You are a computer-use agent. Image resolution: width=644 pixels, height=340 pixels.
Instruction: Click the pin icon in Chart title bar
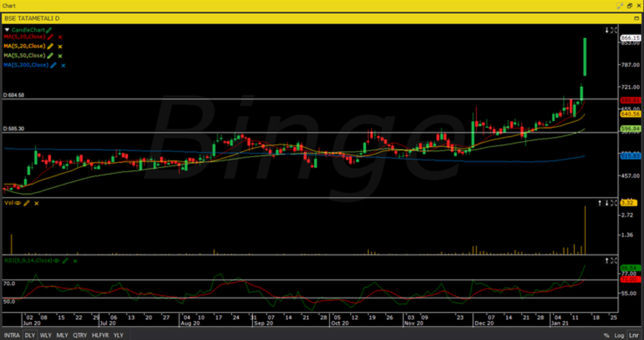[620, 6]
